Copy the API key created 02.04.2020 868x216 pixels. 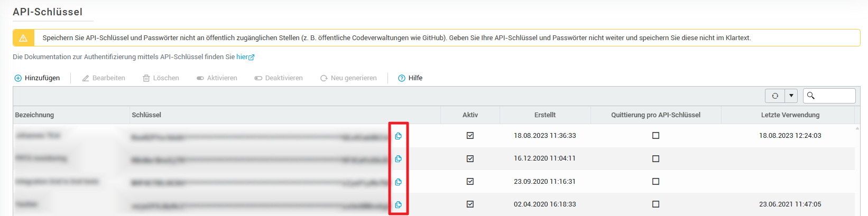tap(398, 204)
